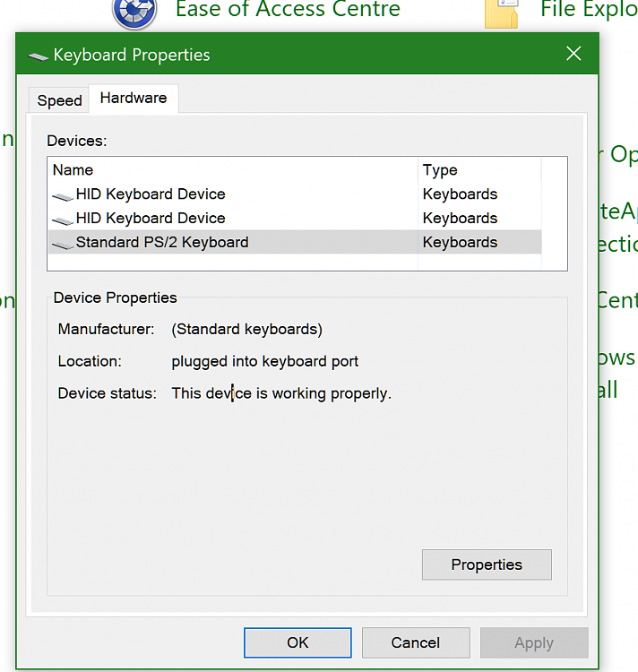The image size is (638, 672).
Task: Select the Hardware tab
Action: click(x=134, y=99)
